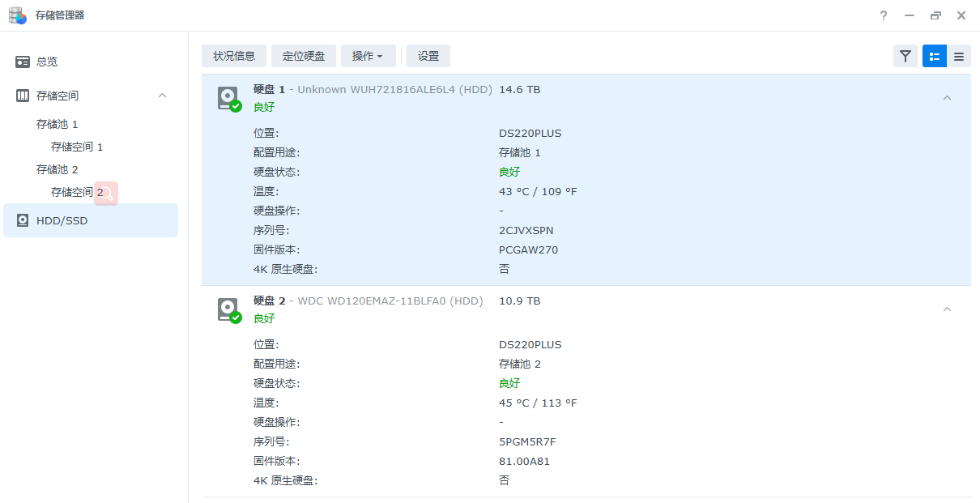Select HDD/SSD in the sidebar
The height and width of the screenshot is (503, 980).
pos(91,220)
